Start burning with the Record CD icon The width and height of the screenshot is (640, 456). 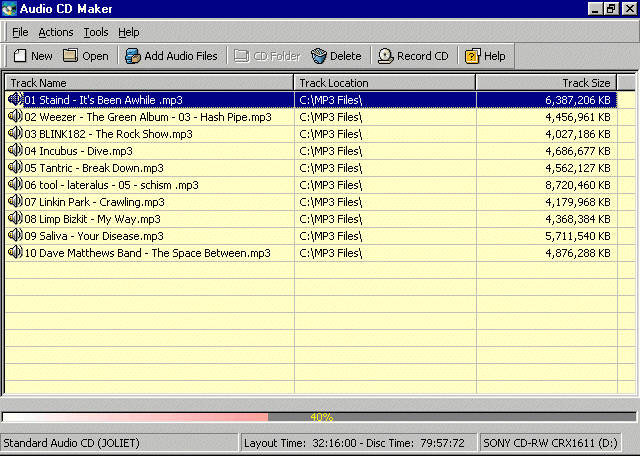coord(385,56)
